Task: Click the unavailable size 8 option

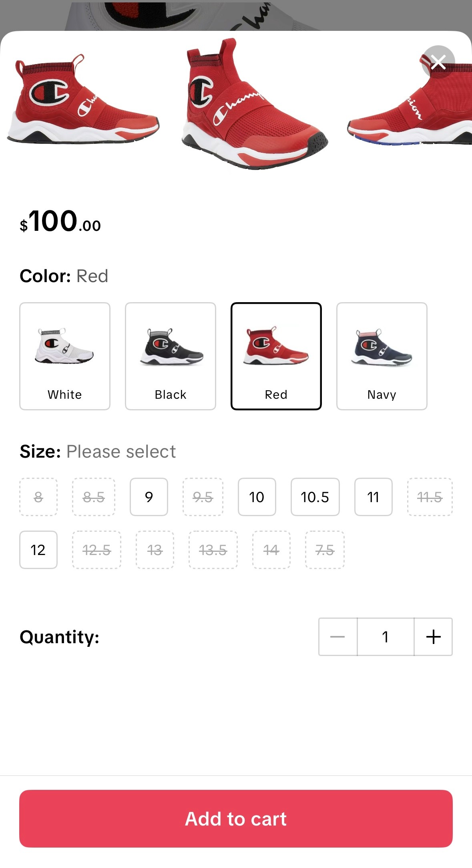Action: pos(38,497)
